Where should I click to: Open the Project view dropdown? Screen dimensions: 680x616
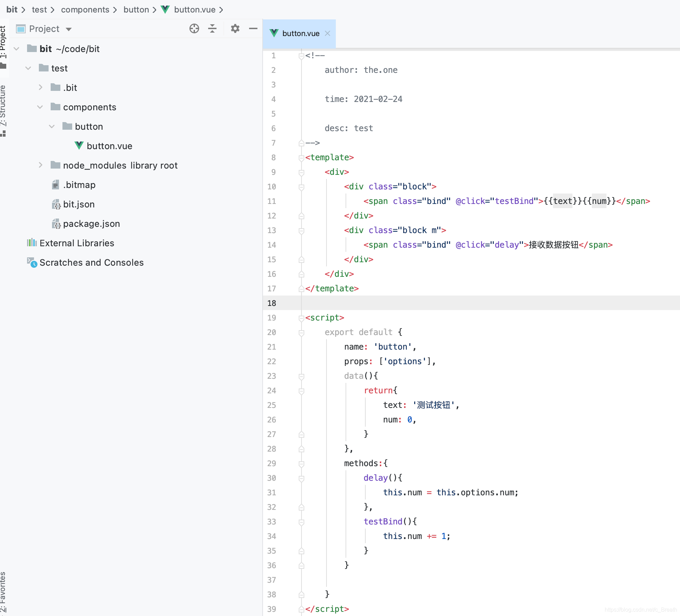tap(69, 29)
